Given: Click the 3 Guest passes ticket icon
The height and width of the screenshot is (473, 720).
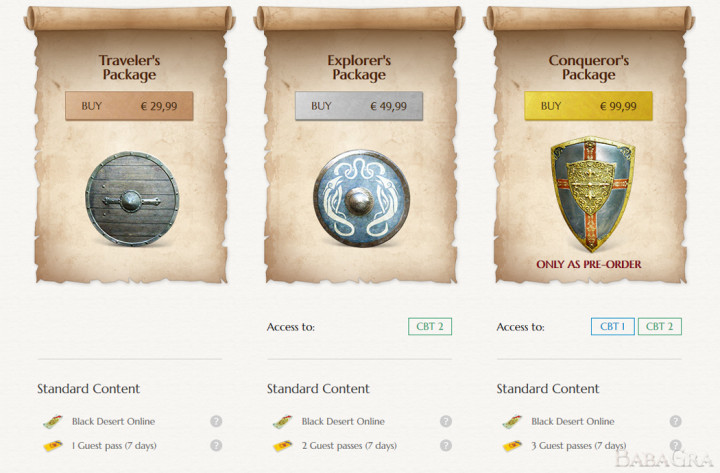Looking at the screenshot, I should (512, 445).
